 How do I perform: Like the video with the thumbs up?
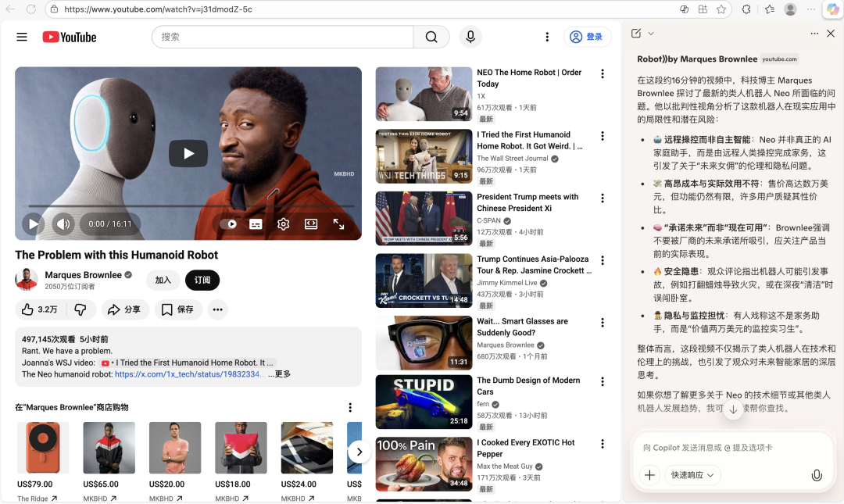35,309
